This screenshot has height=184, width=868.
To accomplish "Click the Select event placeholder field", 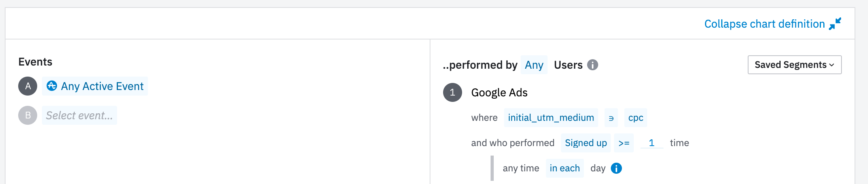I will click(79, 115).
